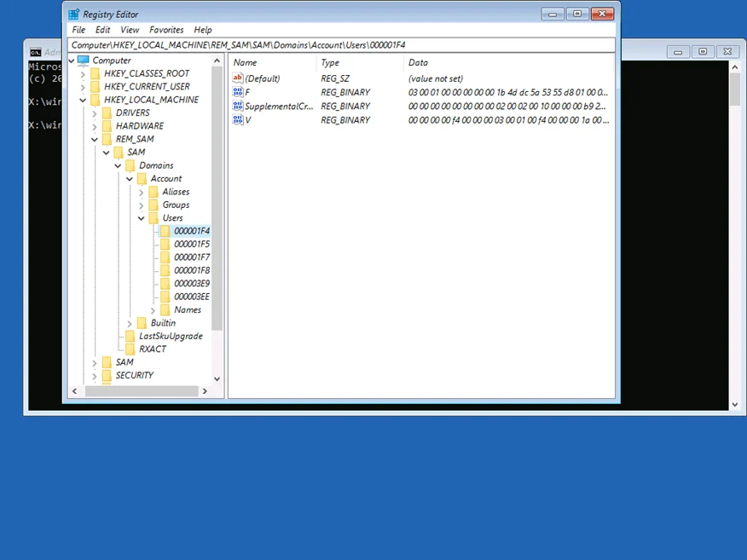
Task: Expand the Names key under Users
Action: point(153,310)
